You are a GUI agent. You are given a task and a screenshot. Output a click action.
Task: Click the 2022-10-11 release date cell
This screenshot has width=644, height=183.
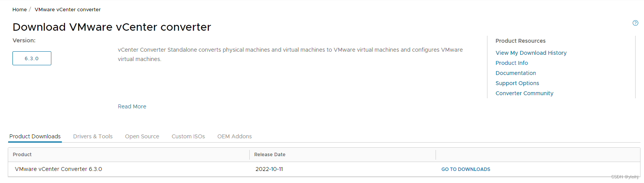coord(269,169)
